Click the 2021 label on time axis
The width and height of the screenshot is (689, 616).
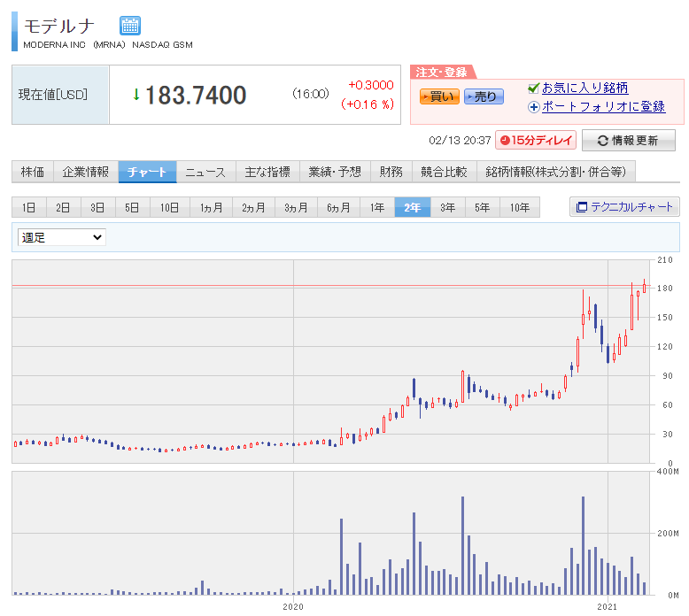click(x=608, y=607)
